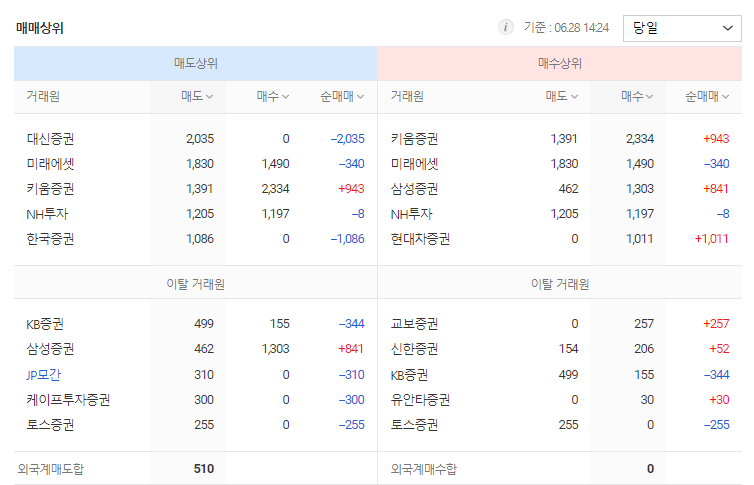Screen dimensions: 754x485
Task: Sort 매수상위 table by 순매매 column
Action: [x=707, y=97]
